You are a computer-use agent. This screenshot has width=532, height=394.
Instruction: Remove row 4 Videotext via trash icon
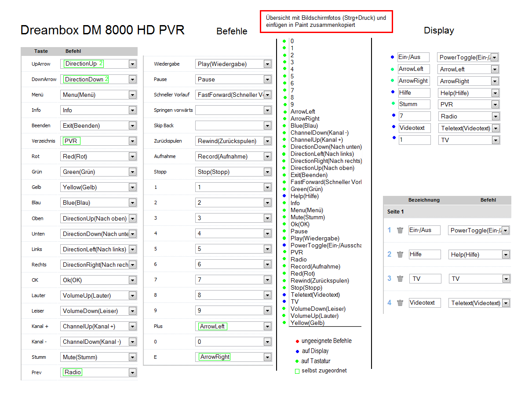coord(400,303)
